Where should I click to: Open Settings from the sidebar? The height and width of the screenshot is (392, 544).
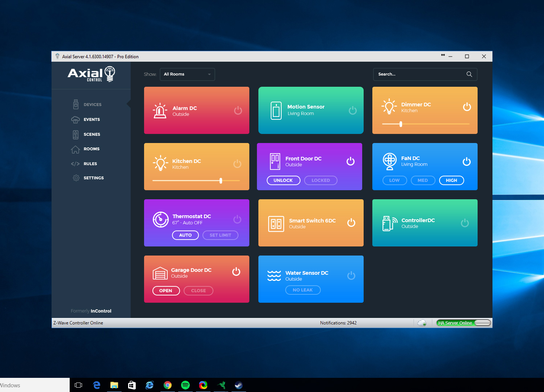[x=93, y=178]
